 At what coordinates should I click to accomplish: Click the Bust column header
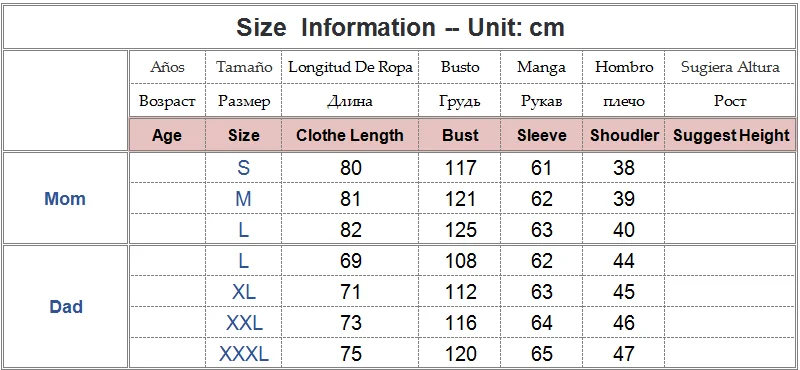click(x=460, y=135)
